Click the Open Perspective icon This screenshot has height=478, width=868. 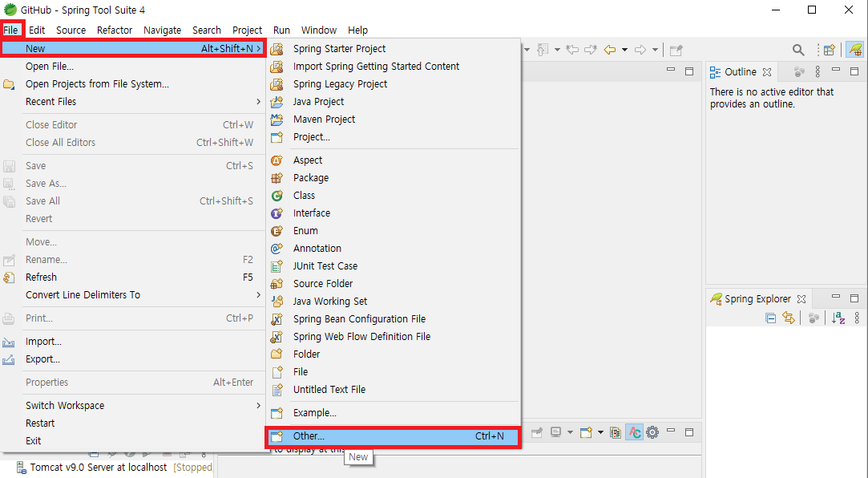point(830,51)
